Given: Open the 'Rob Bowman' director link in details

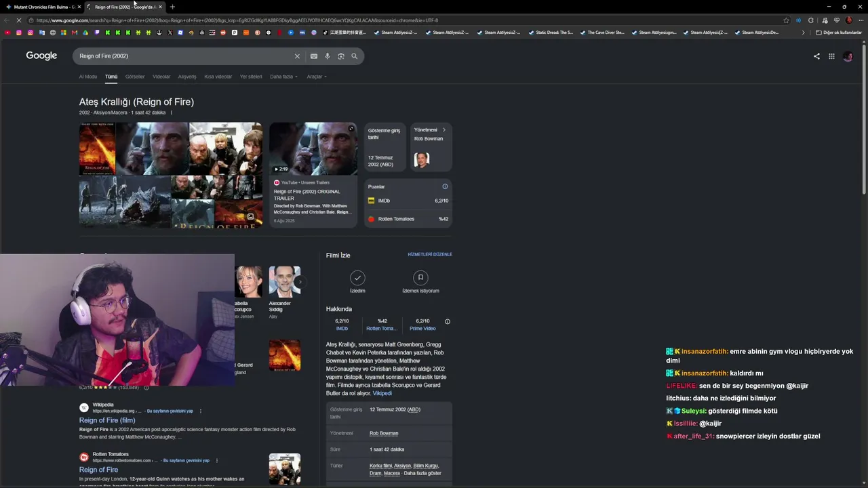Looking at the screenshot, I should click(384, 433).
